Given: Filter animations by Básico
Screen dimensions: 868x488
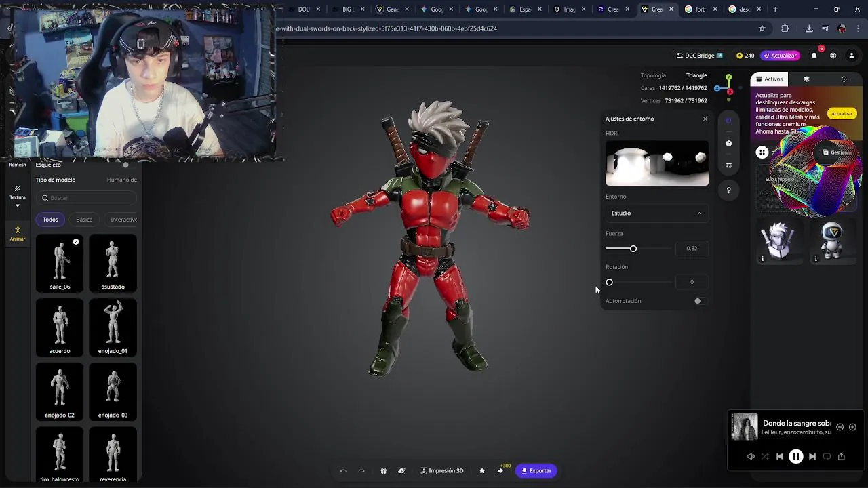Looking at the screenshot, I should click(84, 220).
